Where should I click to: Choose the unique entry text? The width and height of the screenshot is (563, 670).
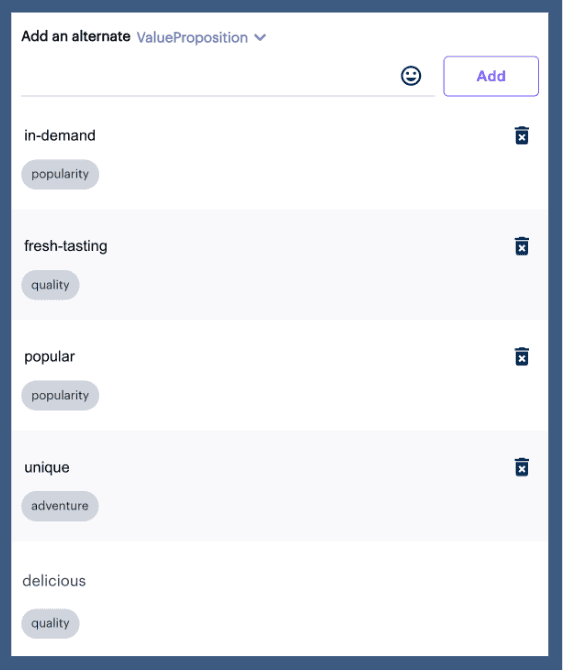[47, 467]
